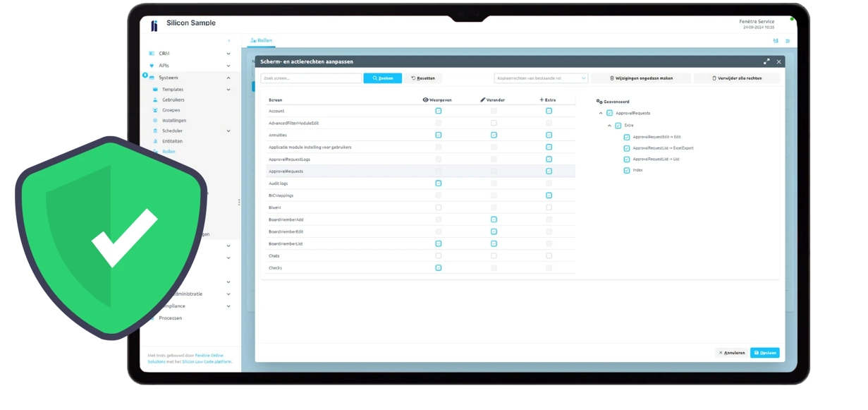Viewport: 868px width, 410px height.
Task: Click the Zoek screen search field
Action: (x=311, y=78)
